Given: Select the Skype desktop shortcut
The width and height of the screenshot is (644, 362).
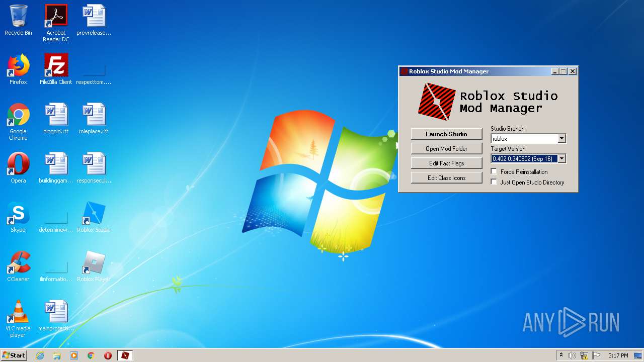Looking at the screenshot, I should [x=18, y=217].
